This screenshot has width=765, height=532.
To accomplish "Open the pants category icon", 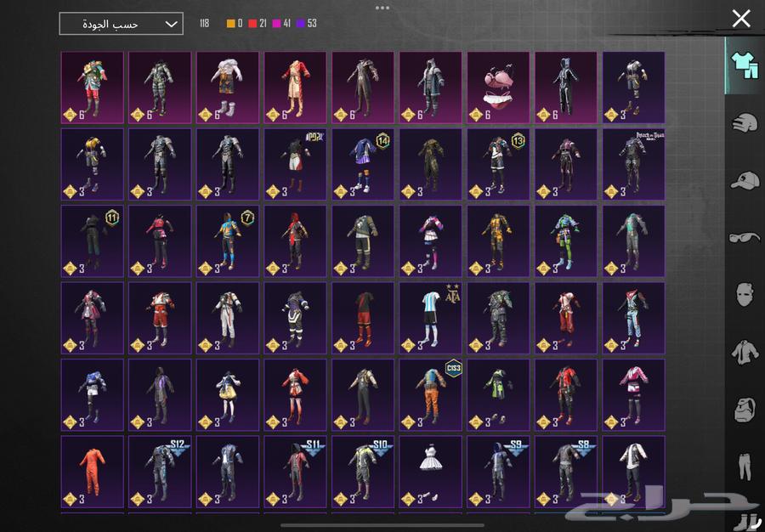I will click(x=745, y=467).
